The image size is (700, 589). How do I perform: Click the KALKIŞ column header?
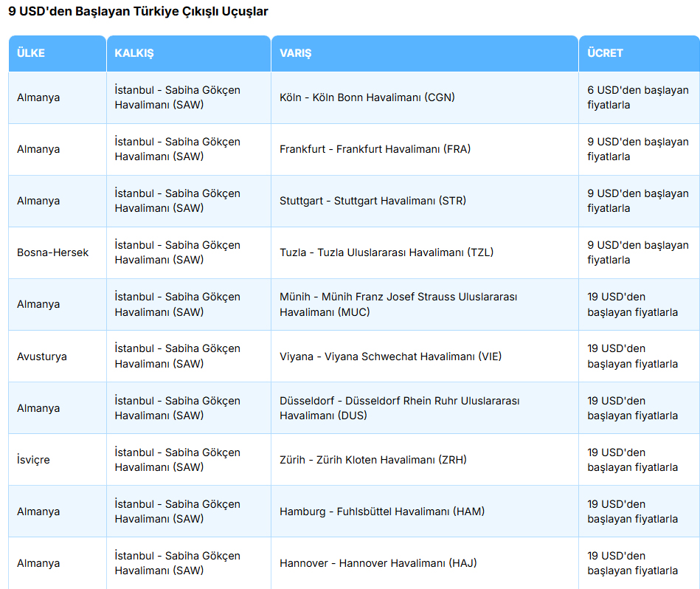(x=134, y=53)
